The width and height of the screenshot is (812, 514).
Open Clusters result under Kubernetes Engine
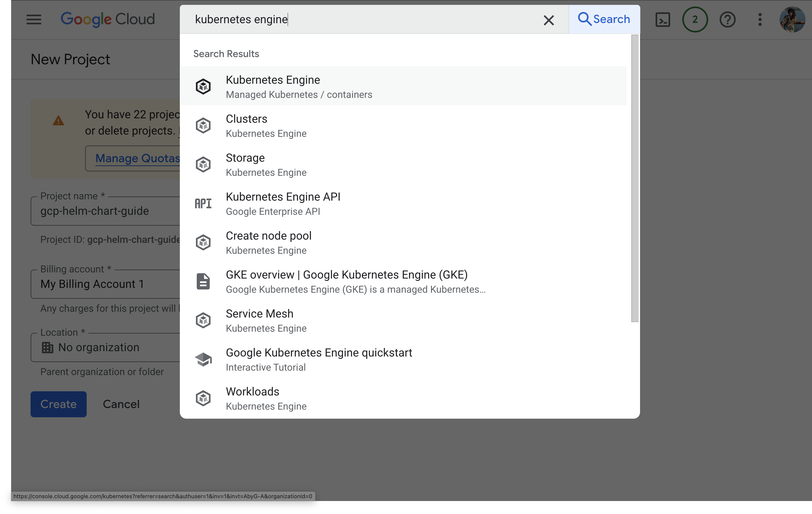tap(247, 125)
